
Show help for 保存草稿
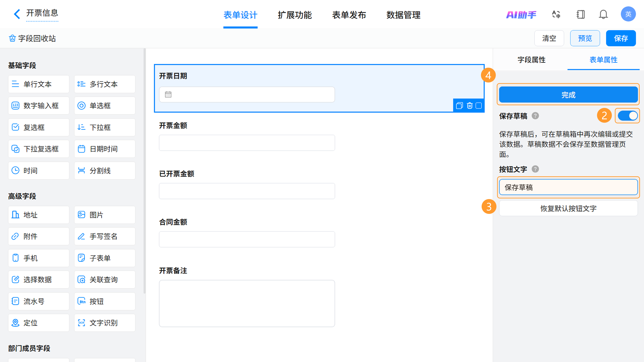tap(535, 116)
